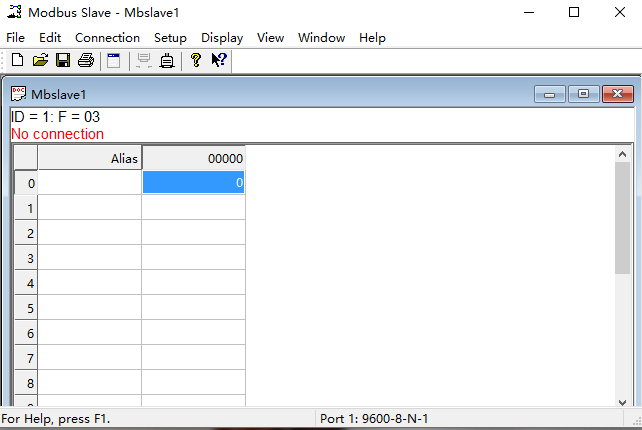Image resolution: width=642 pixels, height=430 pixels.
Task: Click 'Port 1: 9600-8-N-1' in status bar
Action: click(x=374, y=419)
